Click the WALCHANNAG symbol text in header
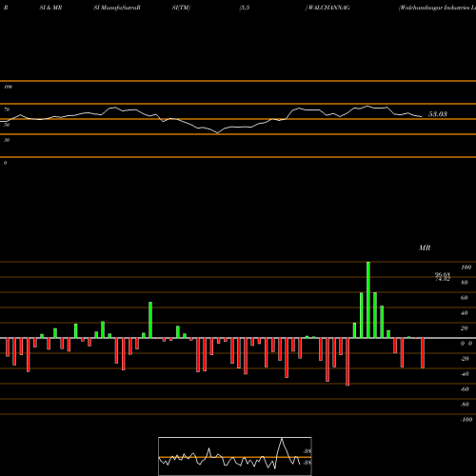This screenshot has height=476, width=476. pyautogui.click(x=328, y=8)
